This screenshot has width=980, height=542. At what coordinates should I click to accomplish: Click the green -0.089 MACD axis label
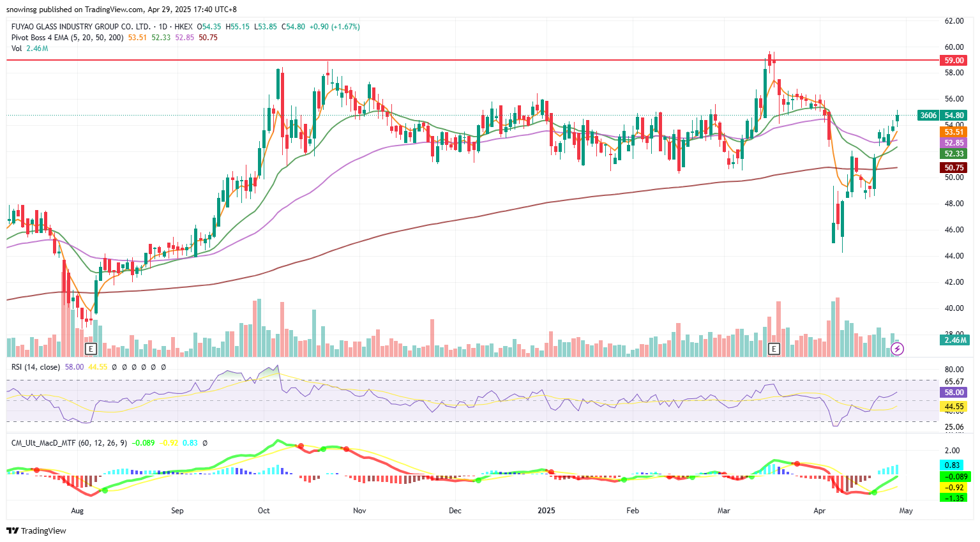(954, 477)
